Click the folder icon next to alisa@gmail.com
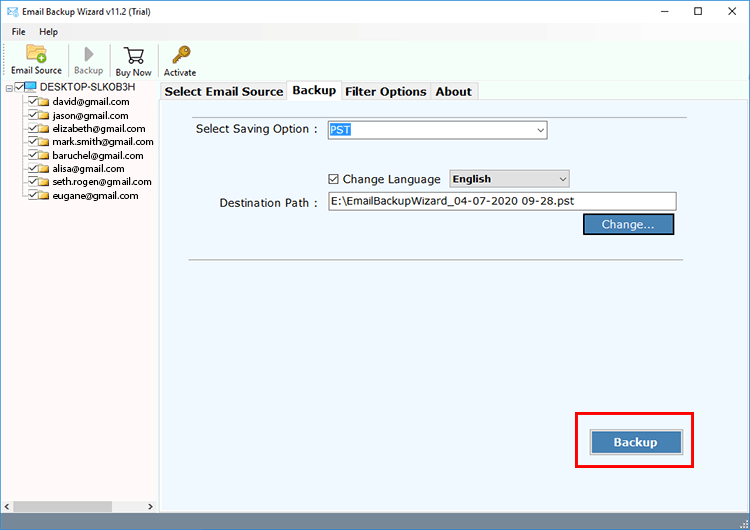 (44, 169)
